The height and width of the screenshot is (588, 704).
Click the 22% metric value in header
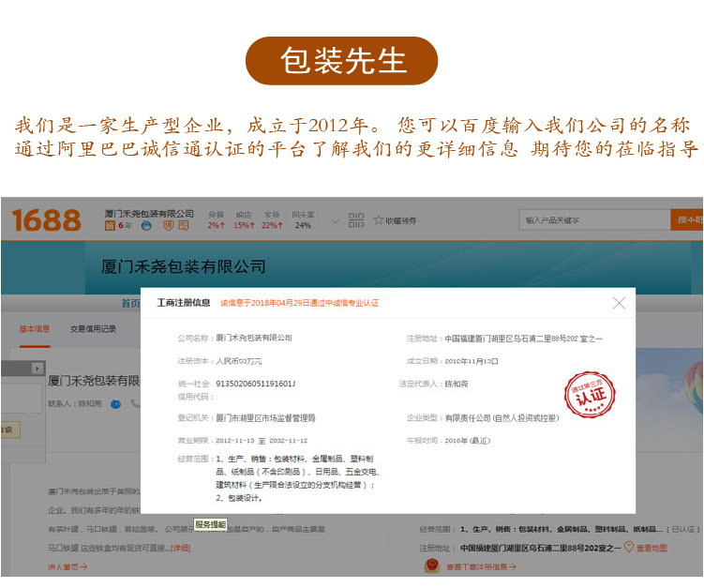coord(272,225)
